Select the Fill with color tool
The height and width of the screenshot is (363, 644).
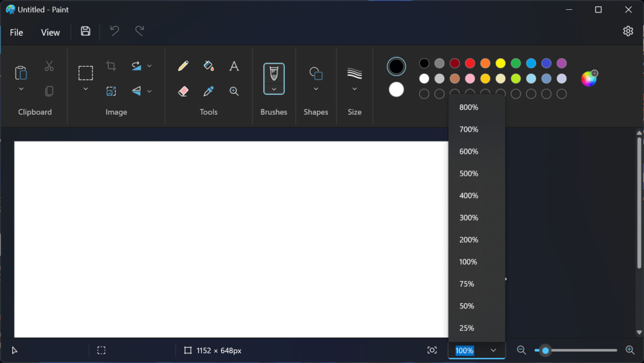click(208, 65)
